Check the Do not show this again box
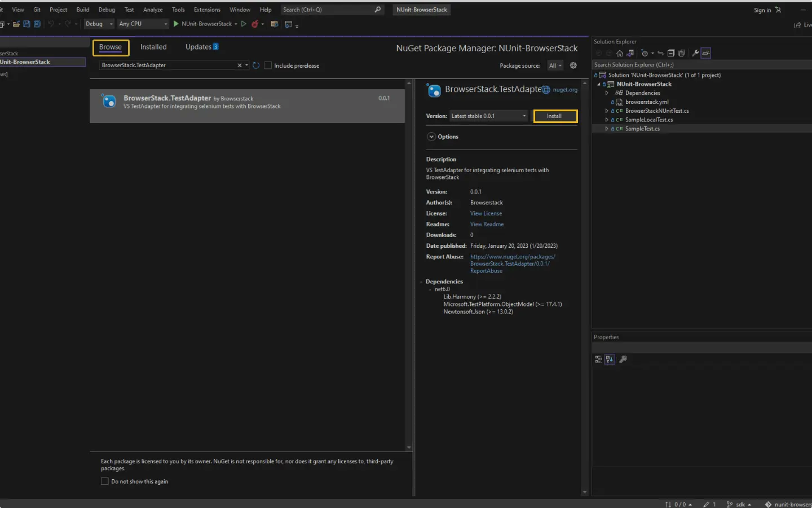Screen dimensions: 812x508 pyautogui.click(x=105, y=481)
